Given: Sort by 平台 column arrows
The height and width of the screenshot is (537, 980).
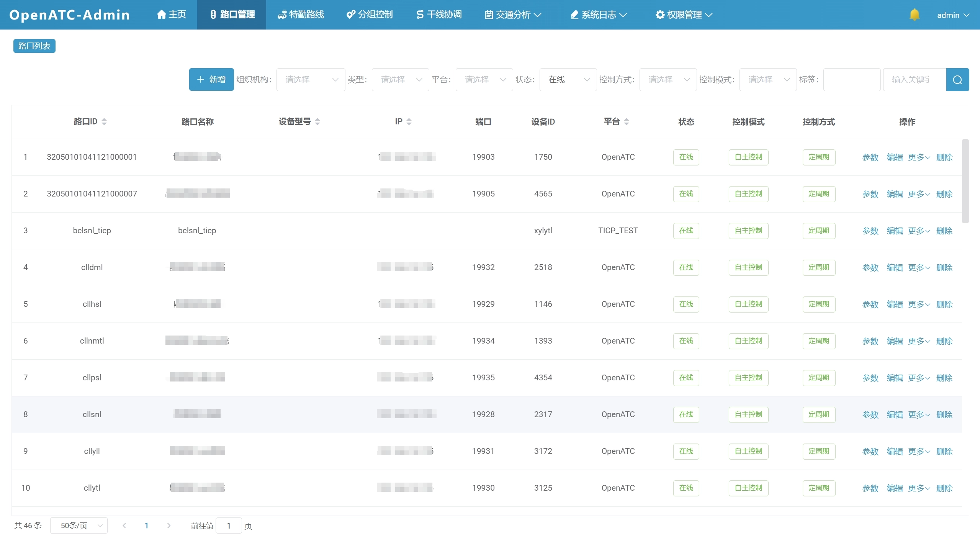Looking at the screenshot, I should 627,121.
